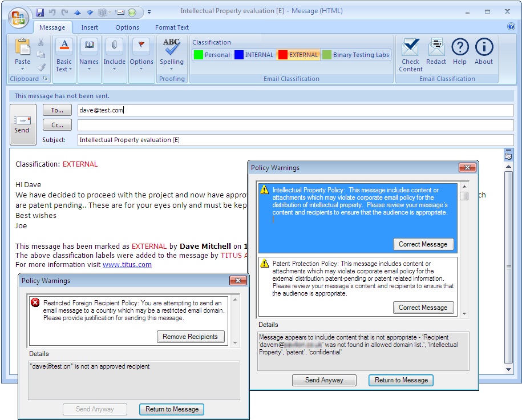Select Patent Protection Policy warning item
The height and width of the screenshot is (420, 522).
pos(358,287)
